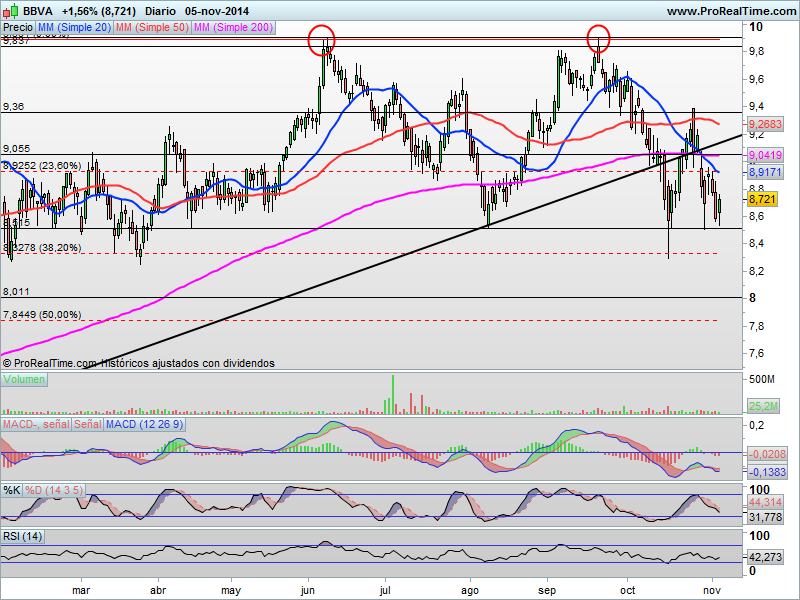Click the magenta 9,0419 moving average tag
This screenshot has height=600, width=800.
pyautogui.click(x=765, y=155)
